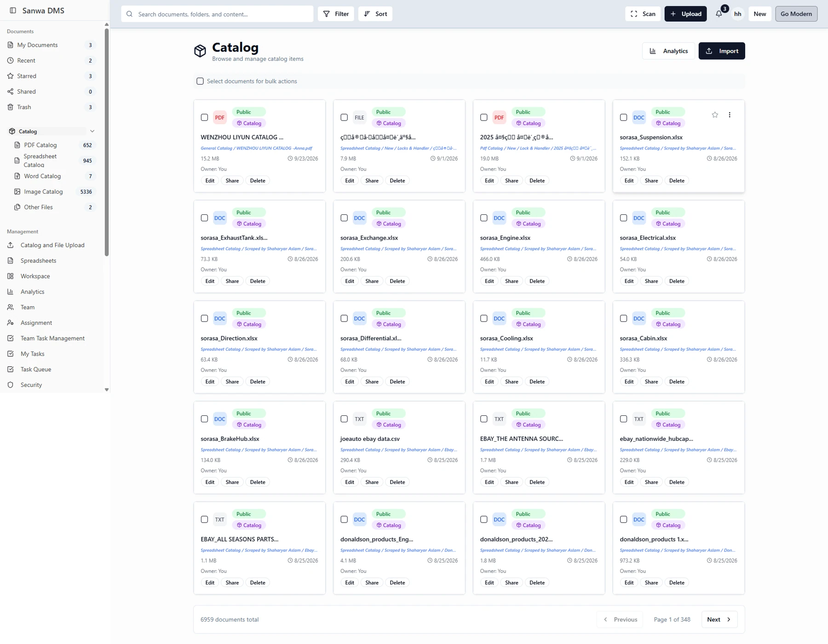This screenshot has width=828, height=644.
Task: Select the WENZHOU LIYUN CATALOG checkbox
Action: coord(205,117)
